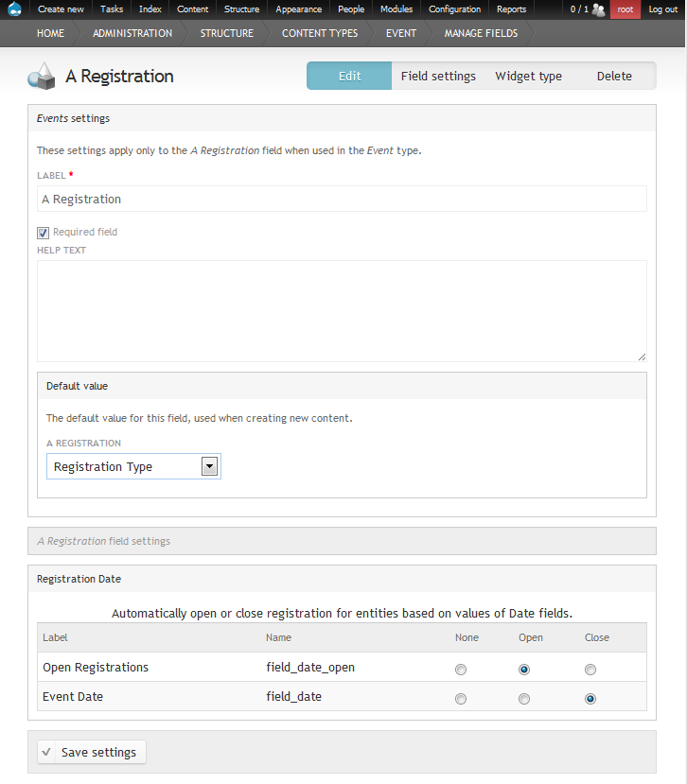The height and width of the screenshot is (784, 687).
Task: Click the Drupal logo home icon
Action: tap(14, 9)
